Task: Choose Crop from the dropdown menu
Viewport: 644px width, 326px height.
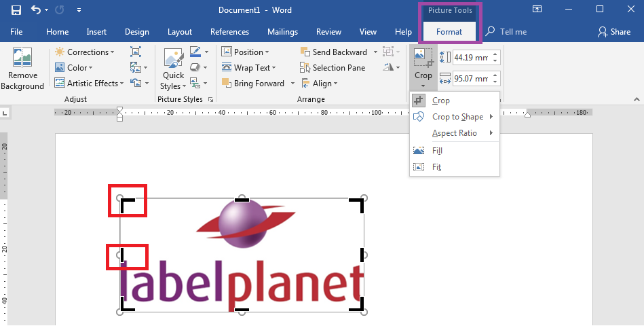Action: 454,101
